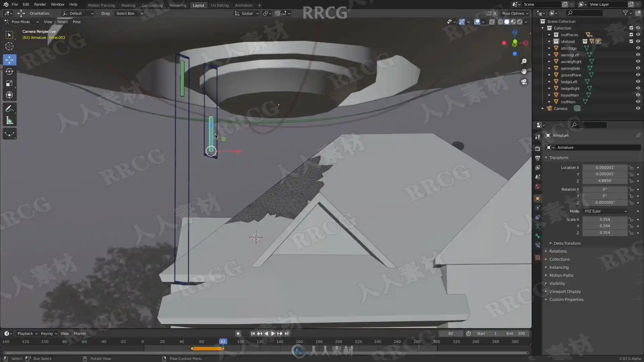Jump to the timeline end frame

pyautogui.click(x=286, y=334)
